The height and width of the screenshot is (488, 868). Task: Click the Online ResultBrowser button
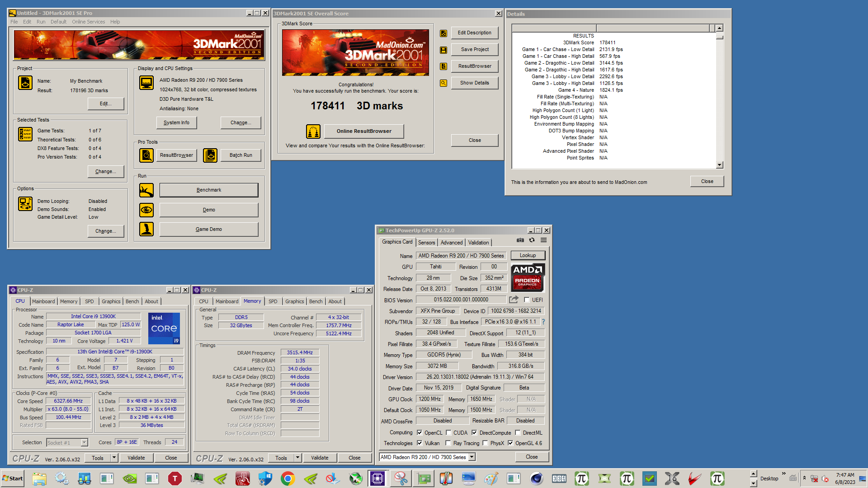pyautogui.click(x=364, y=131)
